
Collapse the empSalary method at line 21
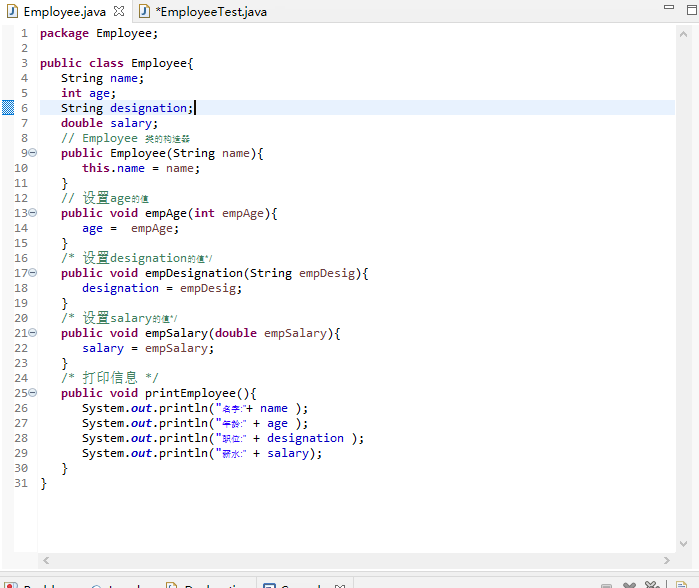pyautogui.click(x=33, y=333)
